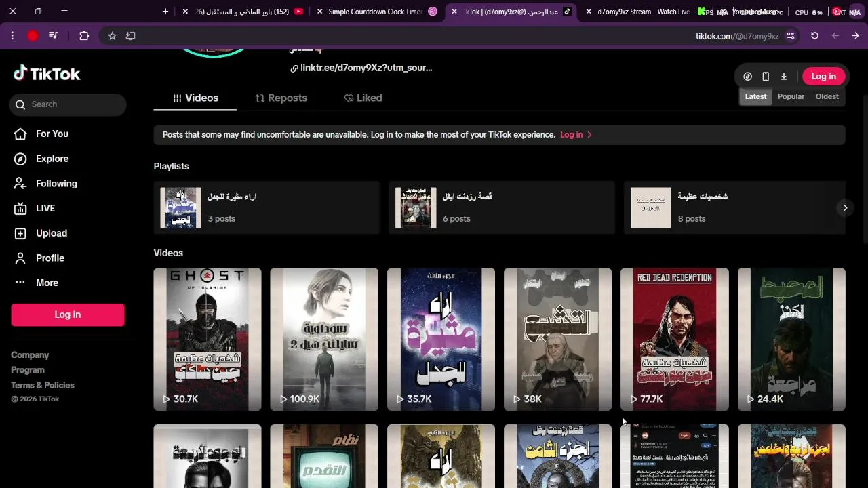Click the Log in link in the banner

coord(571,135)
